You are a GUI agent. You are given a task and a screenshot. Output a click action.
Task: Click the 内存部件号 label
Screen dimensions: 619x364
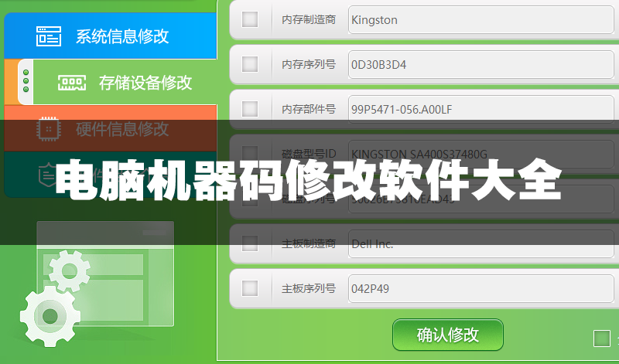(308, 109)
